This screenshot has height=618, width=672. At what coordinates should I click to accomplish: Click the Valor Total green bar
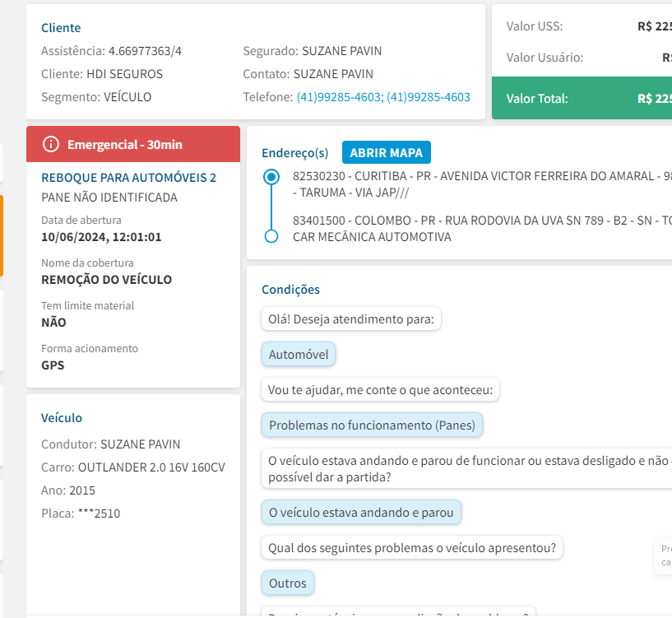click(x=582, y=98)
